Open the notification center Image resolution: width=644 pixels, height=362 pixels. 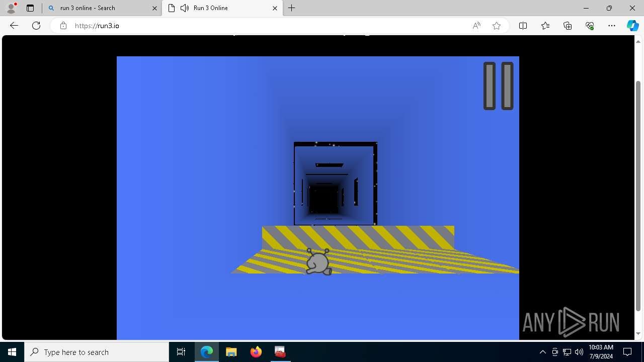click(627, 352)
